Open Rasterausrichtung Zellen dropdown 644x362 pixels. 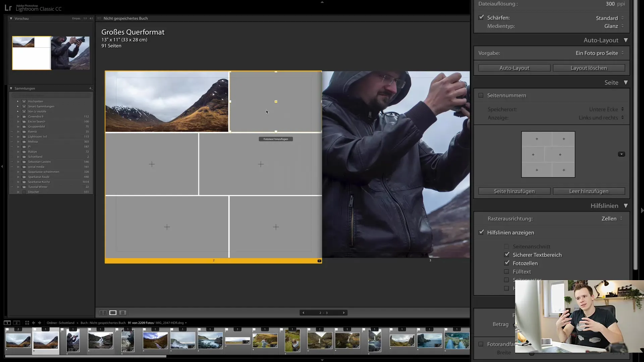pos(612,219)
